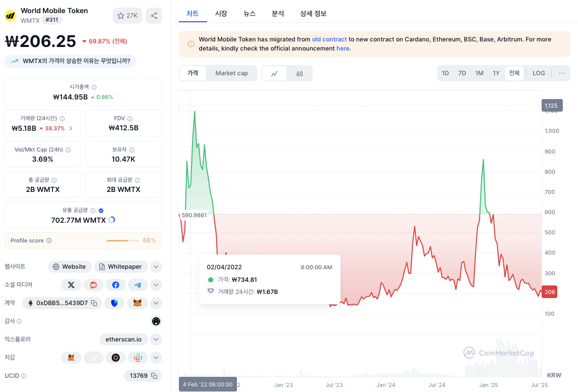This screenshot has height=392, width=578.
Task: Click the 'here' announcement link
Action: point(343,48)
